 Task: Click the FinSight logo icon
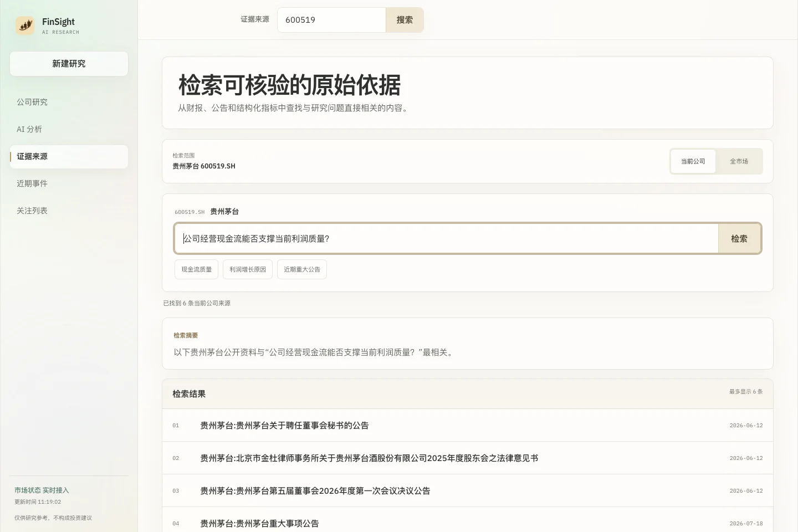pyautogui.click(x=25, y=25)
